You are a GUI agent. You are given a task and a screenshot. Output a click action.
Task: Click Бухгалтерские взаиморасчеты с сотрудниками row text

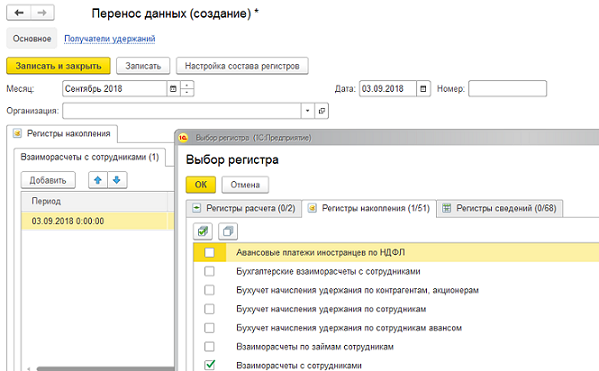tap(328, 271)
